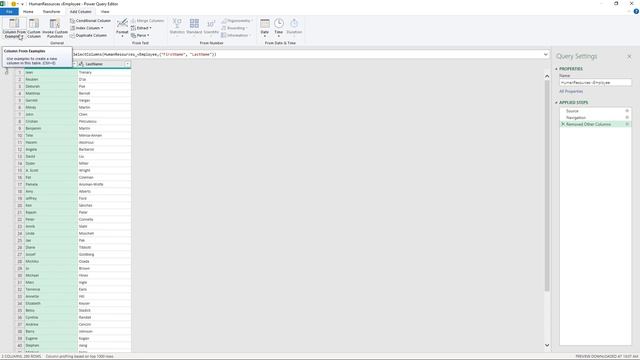Click the Deborah first name cell
640x360 pixels.
coord(50,87)
